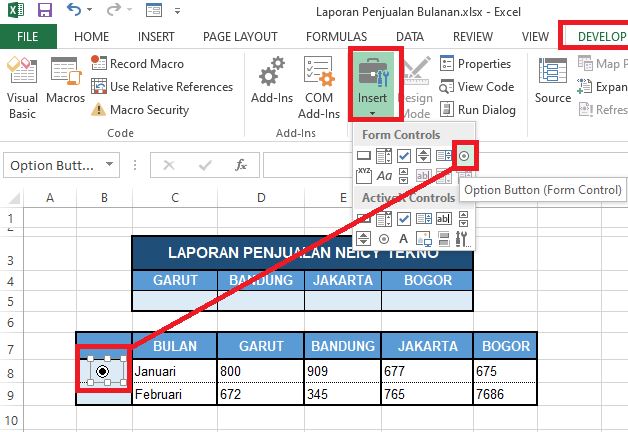Switch to the PAGE LAYOUT tab
The width and height of the screenshot is (628, 432).
[x=240, y=36]
